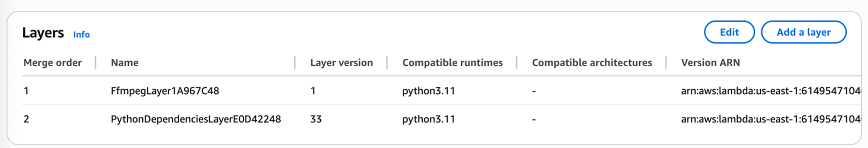Click layer version 33 cell
The height and width of the screenshot is (148, 868).
point(316,119)
